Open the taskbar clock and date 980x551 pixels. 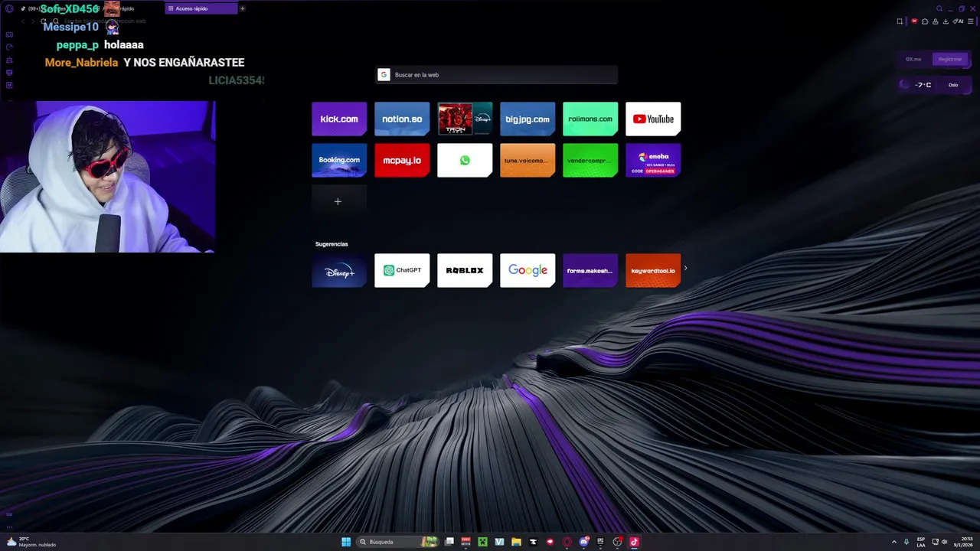964,542
